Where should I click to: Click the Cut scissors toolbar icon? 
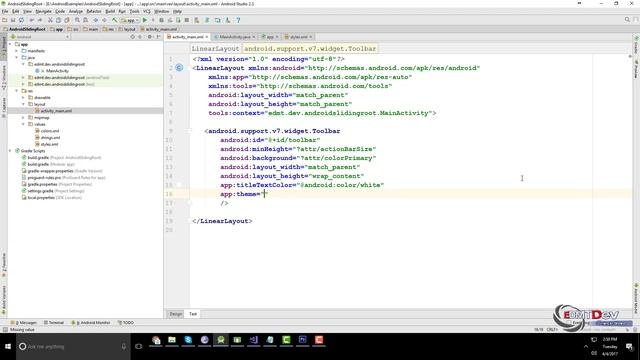coord(50,20)
